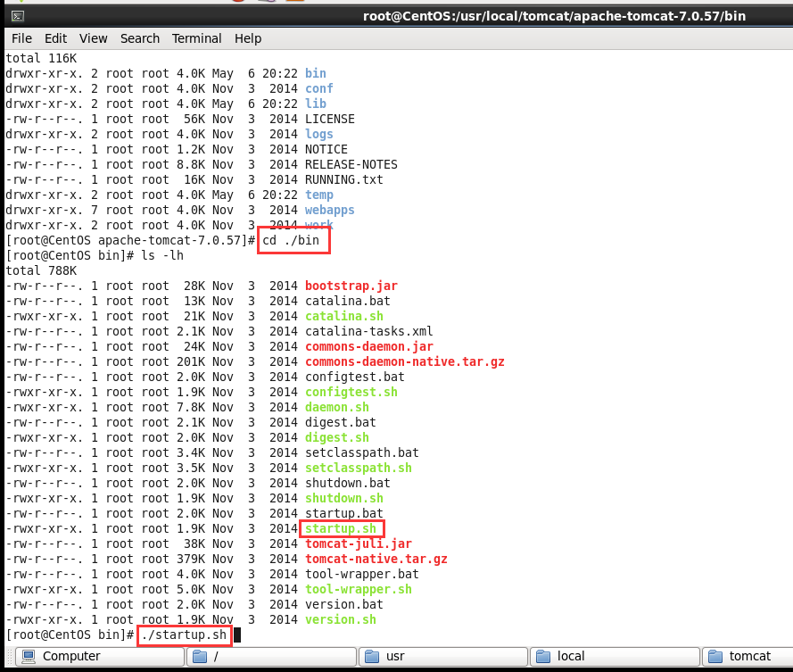This screenshot has width=793, height=672.
Task: Click the tomcat-native.tar.gz file name
Action: 376,560
